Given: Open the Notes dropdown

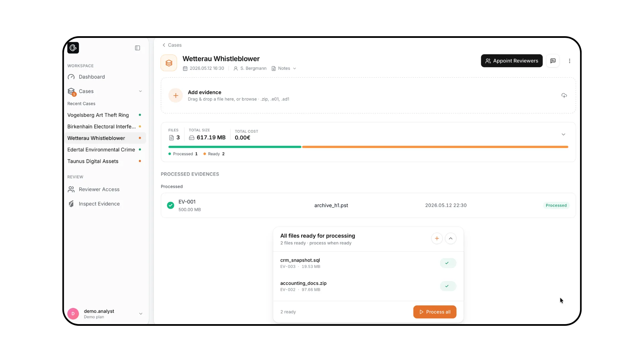Looking at the screenshot, I should tap(284, 68).
